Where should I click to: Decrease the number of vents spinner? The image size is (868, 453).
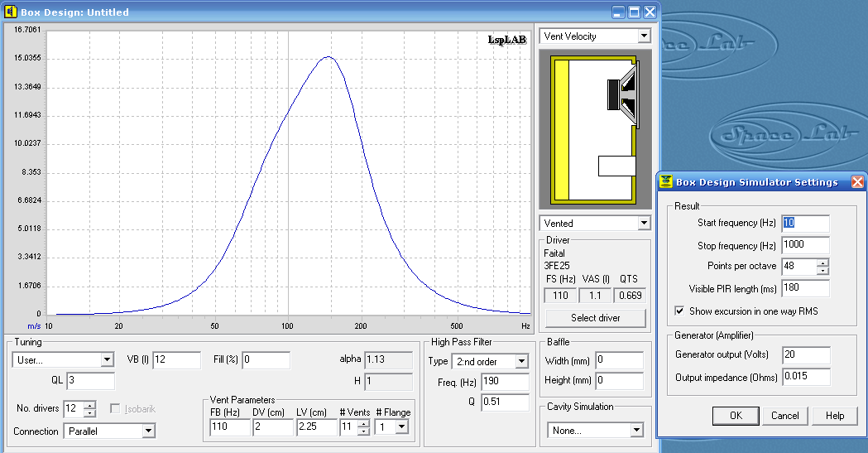(x=362, y=431)
